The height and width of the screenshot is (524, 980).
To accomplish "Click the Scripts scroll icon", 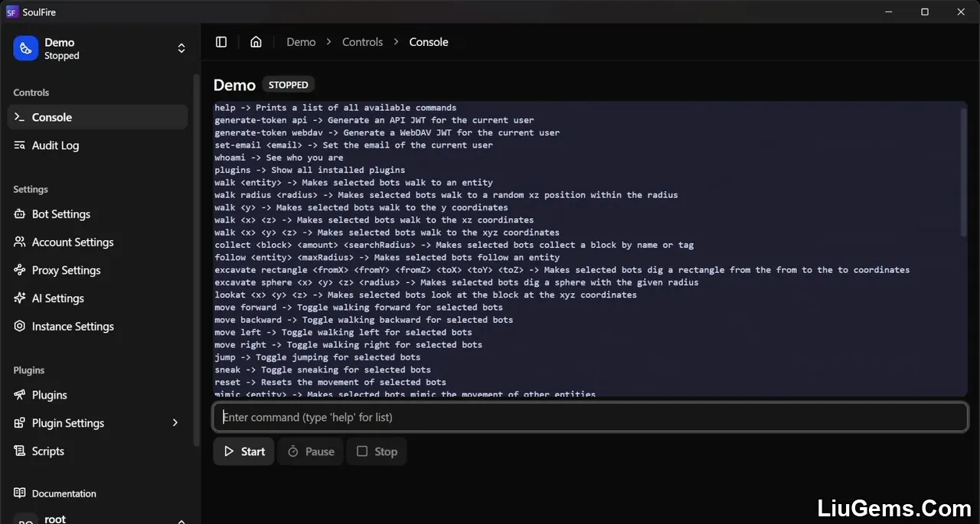I will click(20, 451).
